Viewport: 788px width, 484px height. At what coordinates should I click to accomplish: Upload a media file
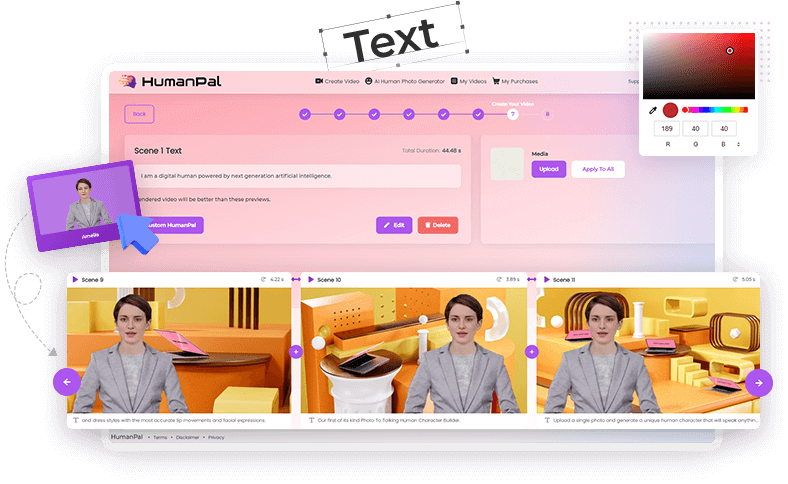tap(549, 169)
